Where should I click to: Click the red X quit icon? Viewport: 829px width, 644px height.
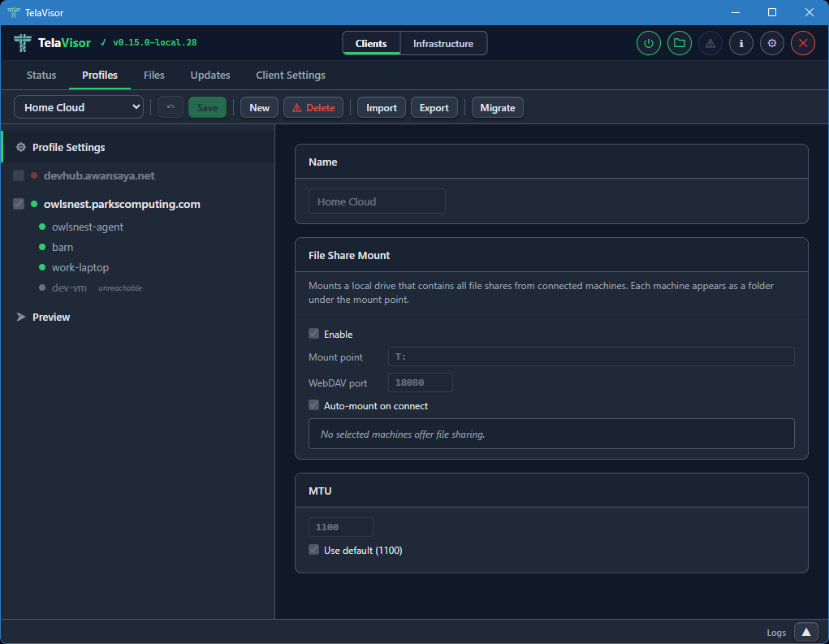(802, 43)
